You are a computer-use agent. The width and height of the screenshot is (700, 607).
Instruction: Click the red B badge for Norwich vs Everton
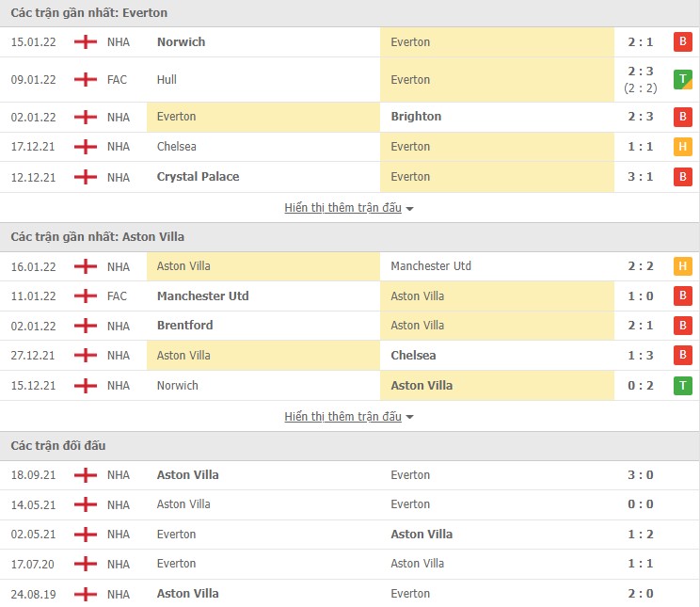tap(682, 42)
